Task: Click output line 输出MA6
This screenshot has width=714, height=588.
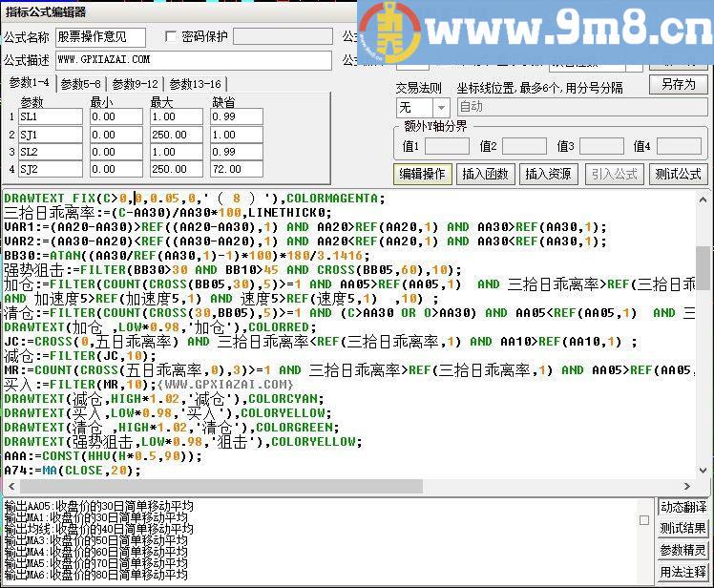Action: tap(96, 575)
